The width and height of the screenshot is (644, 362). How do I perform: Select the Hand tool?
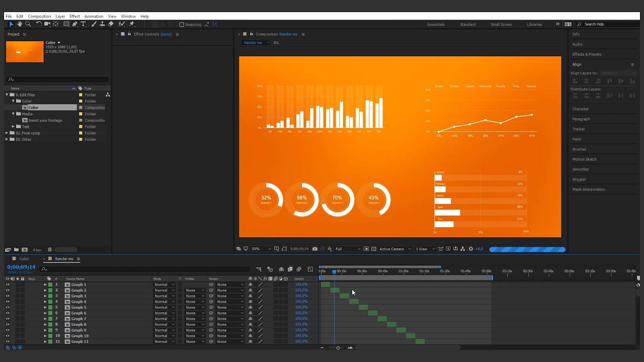[x=20, y=24]
